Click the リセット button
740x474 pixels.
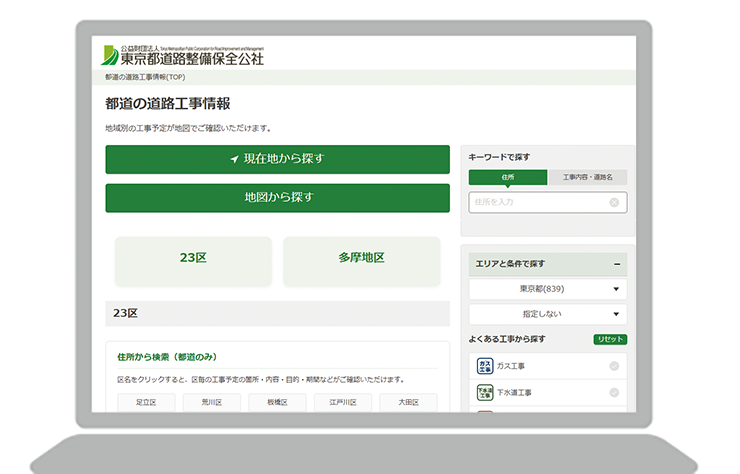pyautogui.click(x=610, y=339)
